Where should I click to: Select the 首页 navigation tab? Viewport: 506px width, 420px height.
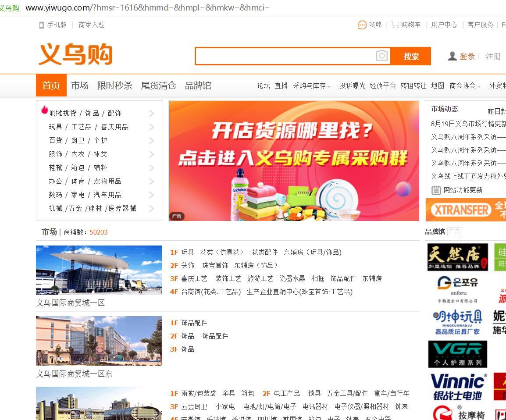pyautogui.click(x=51, y=85)
